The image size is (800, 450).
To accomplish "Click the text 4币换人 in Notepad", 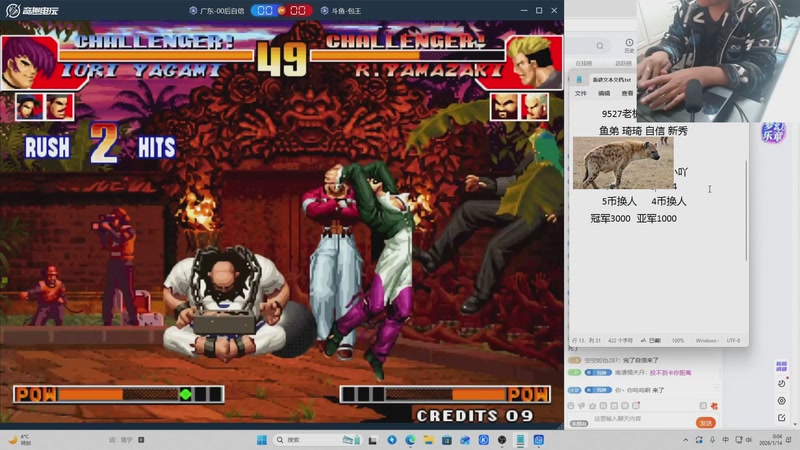I will pos(669,202).
